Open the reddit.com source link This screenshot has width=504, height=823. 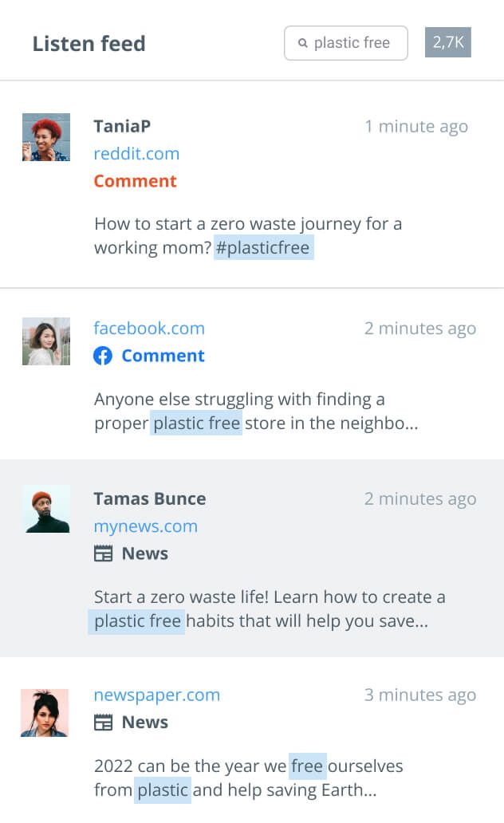pyautogui.click(x=136, y=154)
